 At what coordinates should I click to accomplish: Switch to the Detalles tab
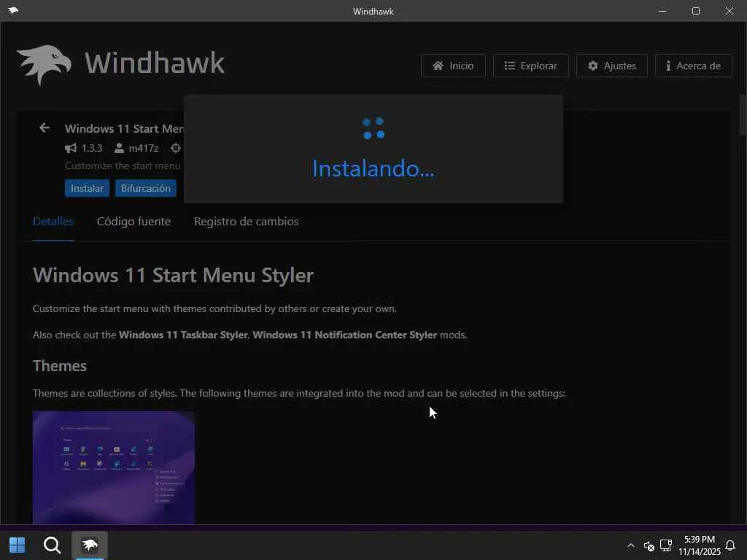(53, 222)
